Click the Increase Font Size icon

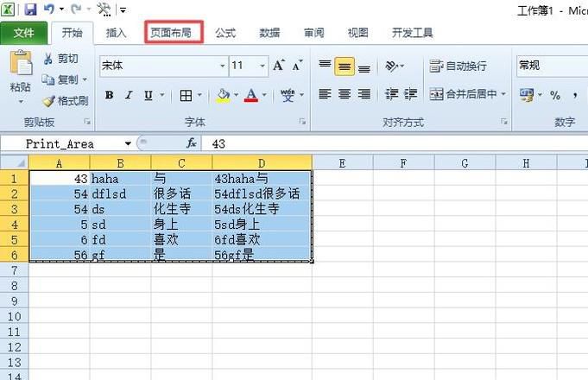[x=279, y=66]
